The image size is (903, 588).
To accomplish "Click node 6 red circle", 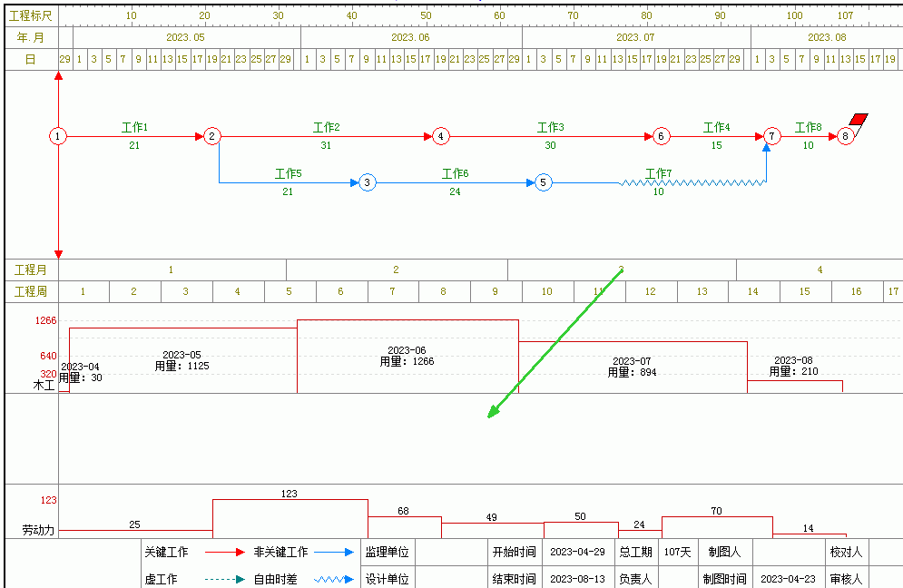I will 661,136.
